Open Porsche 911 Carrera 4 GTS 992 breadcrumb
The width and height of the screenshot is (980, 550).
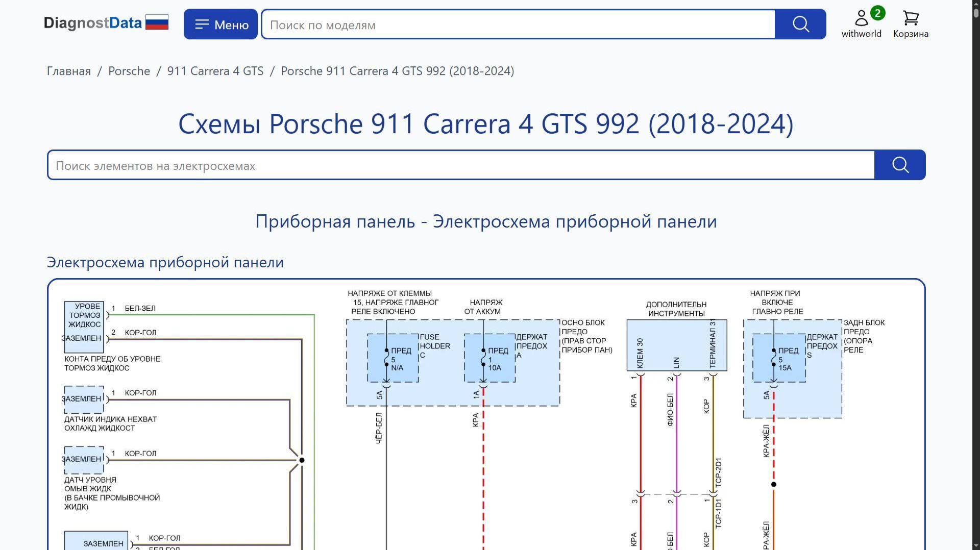point(397,71)
